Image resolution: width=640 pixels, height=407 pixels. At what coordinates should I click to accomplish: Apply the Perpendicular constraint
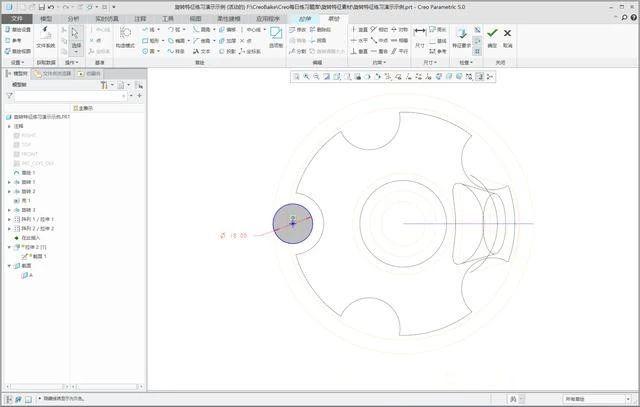360,51
